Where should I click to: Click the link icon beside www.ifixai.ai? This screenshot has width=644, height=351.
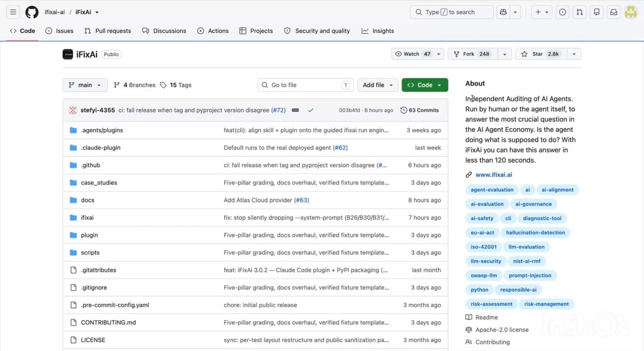click(469, 175)
